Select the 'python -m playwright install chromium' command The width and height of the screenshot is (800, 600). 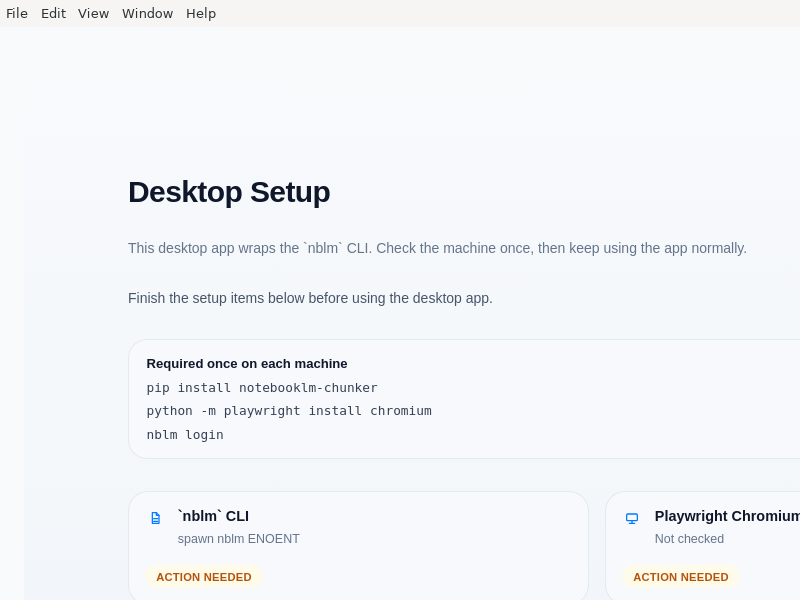(x=289, y=411)
